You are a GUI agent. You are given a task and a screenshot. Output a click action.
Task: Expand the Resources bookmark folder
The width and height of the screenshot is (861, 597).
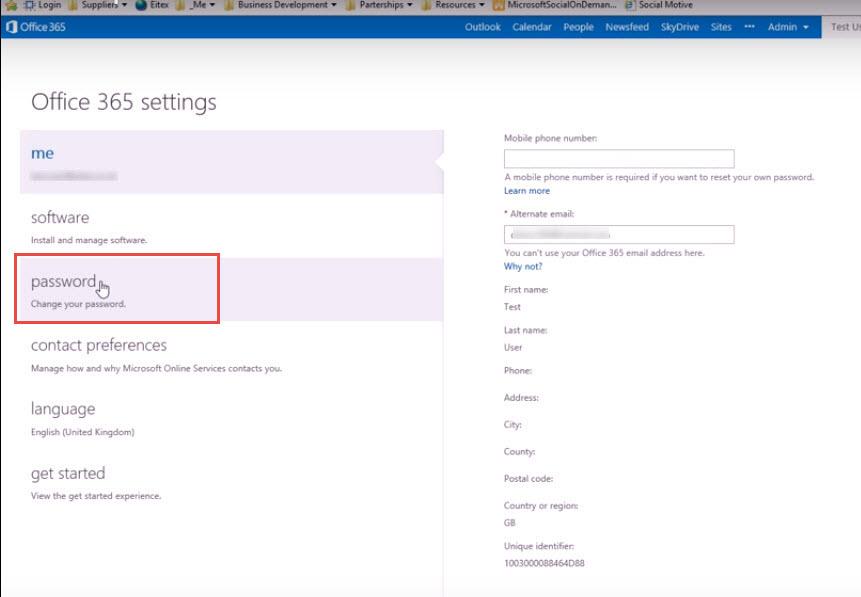454,5
